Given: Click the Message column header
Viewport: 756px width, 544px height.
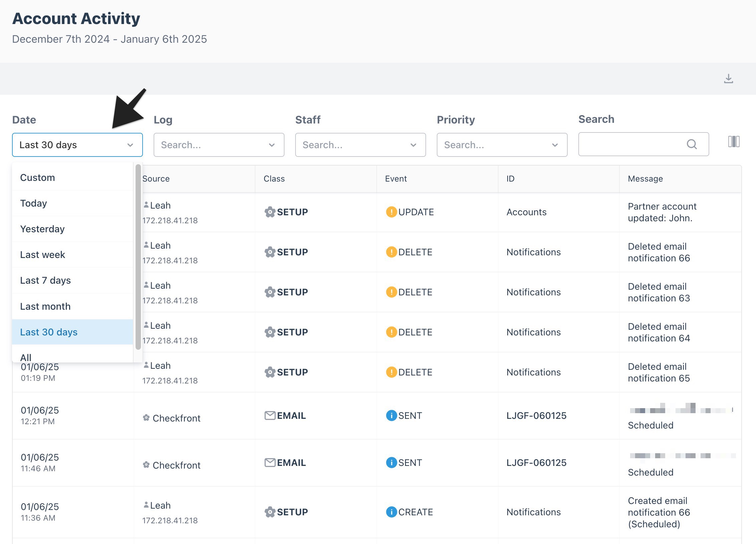Looking at the screenshot, I should click(x=645, y=179).
